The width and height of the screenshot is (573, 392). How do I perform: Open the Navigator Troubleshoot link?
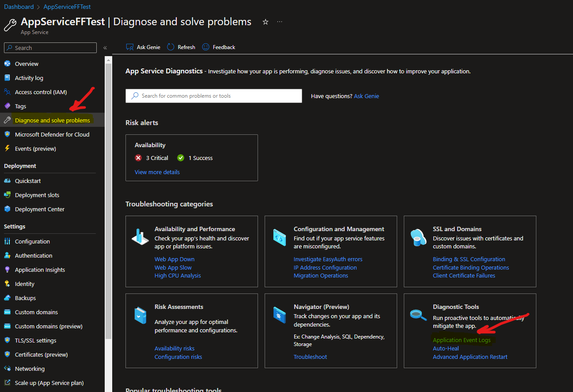(310, 357)
